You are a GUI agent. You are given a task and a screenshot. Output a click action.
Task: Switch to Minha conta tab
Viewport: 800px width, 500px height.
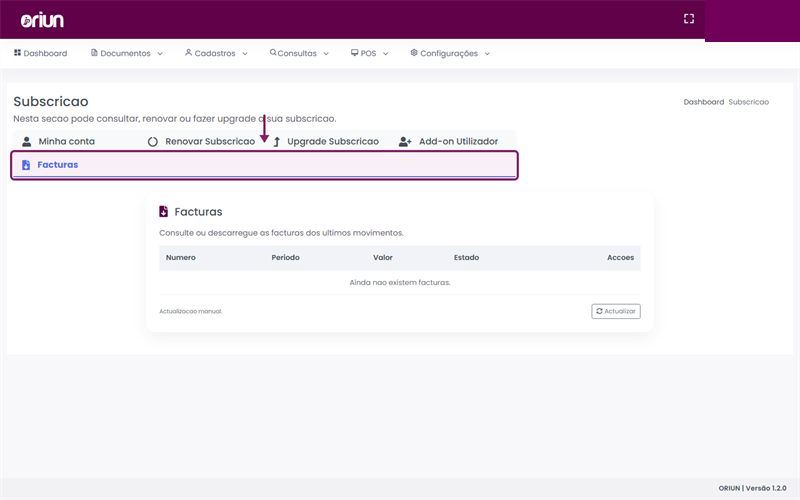58,141
